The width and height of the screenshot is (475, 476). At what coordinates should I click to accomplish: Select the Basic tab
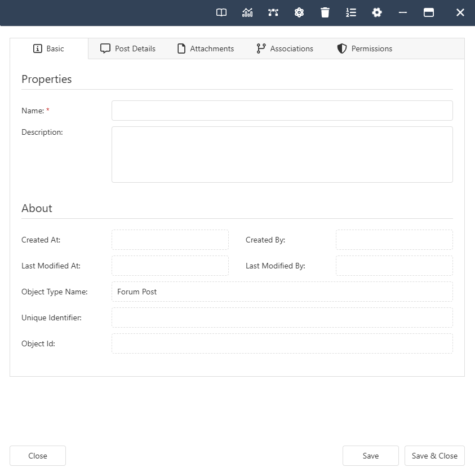(49, 49)
